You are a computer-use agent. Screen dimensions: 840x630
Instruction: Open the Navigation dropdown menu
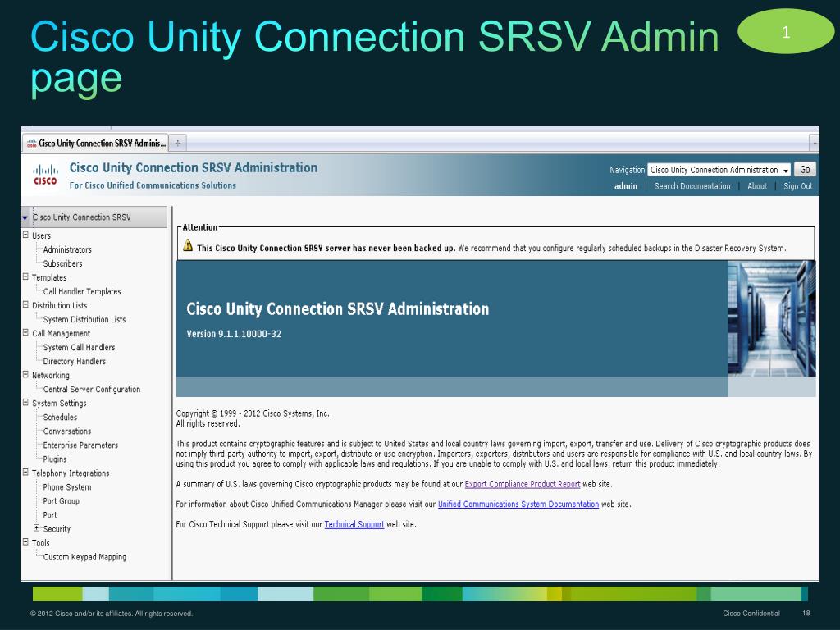[x=719, y=170]
